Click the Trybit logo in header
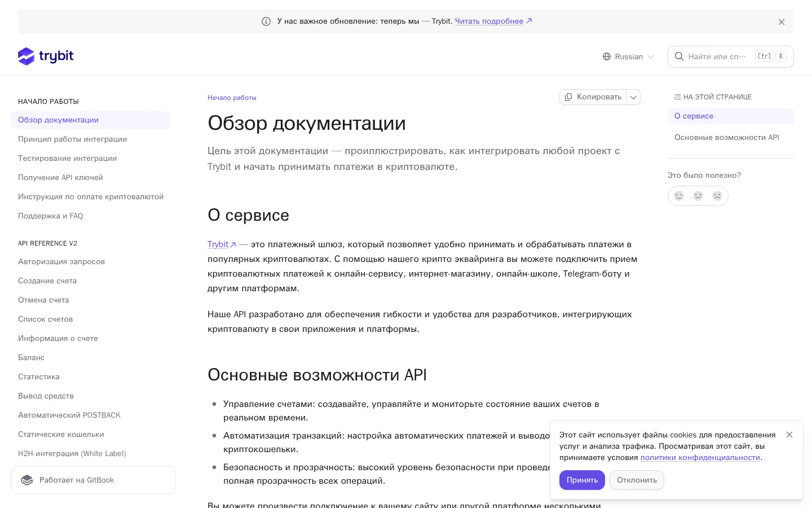 point(46,56)
